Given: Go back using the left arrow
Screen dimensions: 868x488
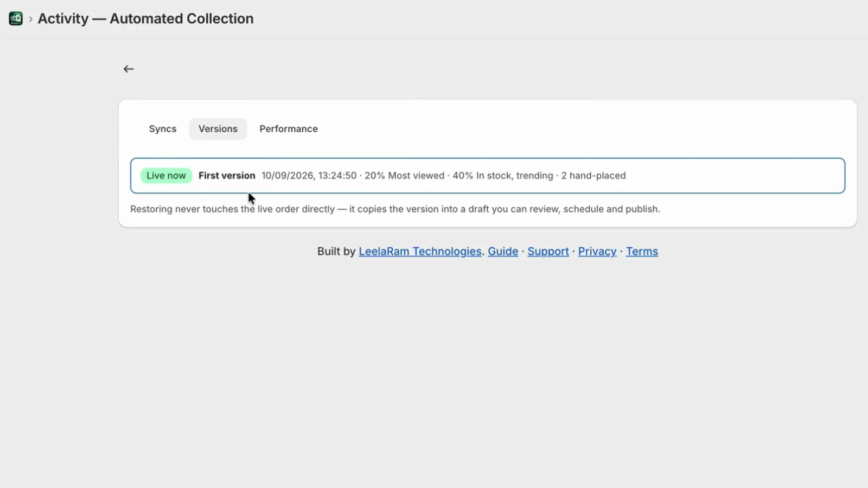Looking at the screenshot, I should [129, 69].
